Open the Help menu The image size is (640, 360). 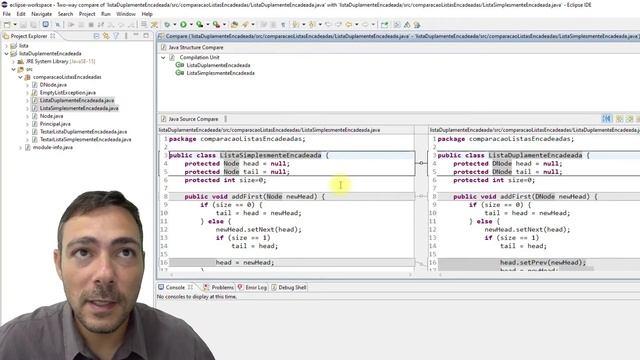click(x=147, y=14)
